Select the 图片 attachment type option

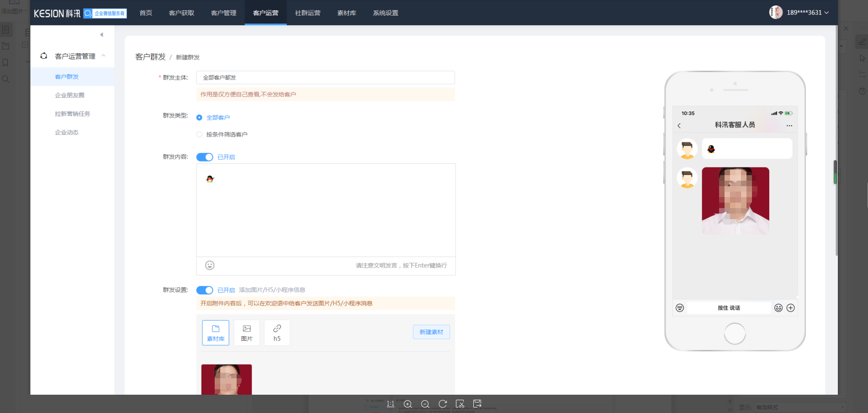click(247, 333)
